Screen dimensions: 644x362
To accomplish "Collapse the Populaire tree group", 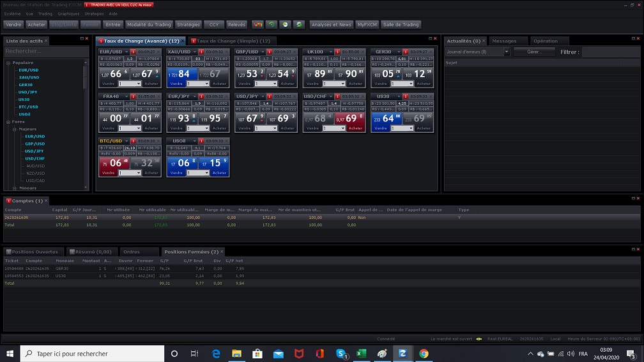I will [8, 63].
